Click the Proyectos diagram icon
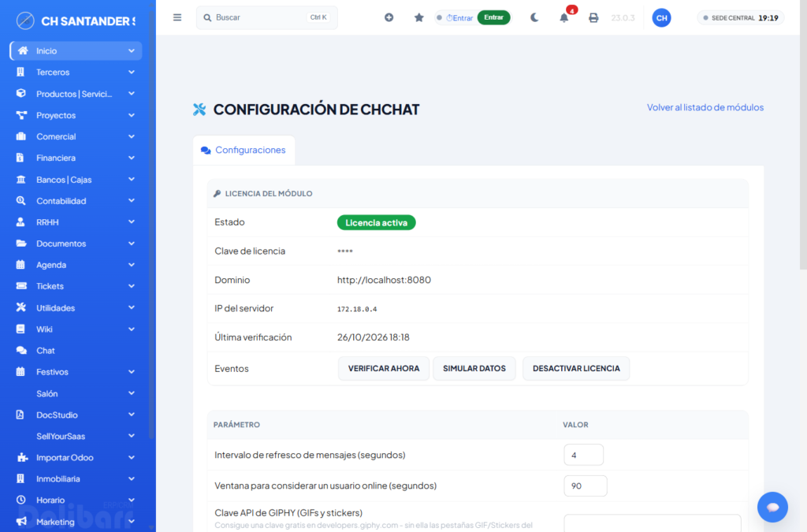Screen dimensions: 807x532 [21, 115]
